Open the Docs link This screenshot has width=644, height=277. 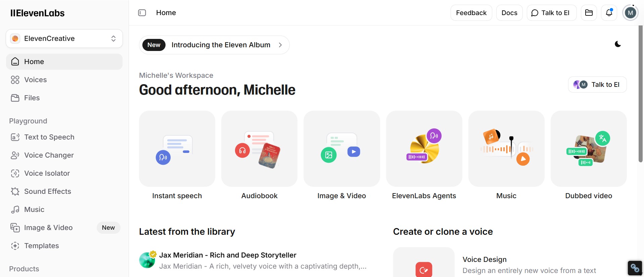[x=509, y=13]
